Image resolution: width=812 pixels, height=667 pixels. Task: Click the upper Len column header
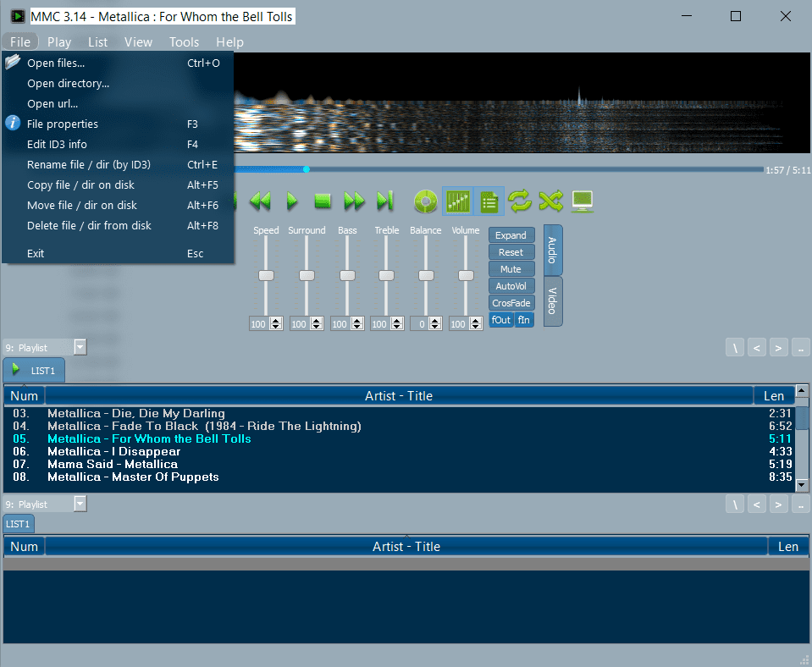(x=774, y=396)
